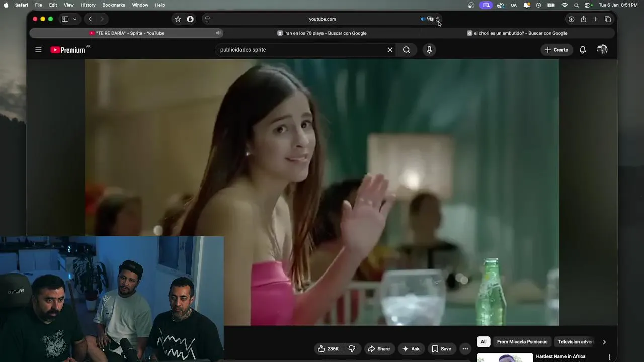Image resolution: width=644 pixels, height=362 pixels.
Task: Open Spotlight search in menu bar
Action: [576, 5]
